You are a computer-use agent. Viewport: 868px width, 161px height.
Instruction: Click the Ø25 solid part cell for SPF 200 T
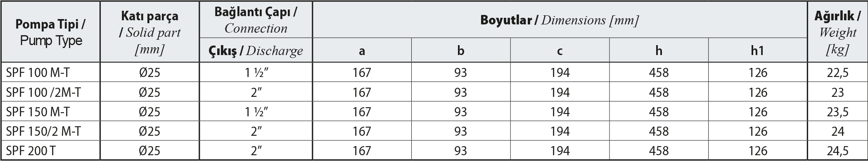point(150,151)
